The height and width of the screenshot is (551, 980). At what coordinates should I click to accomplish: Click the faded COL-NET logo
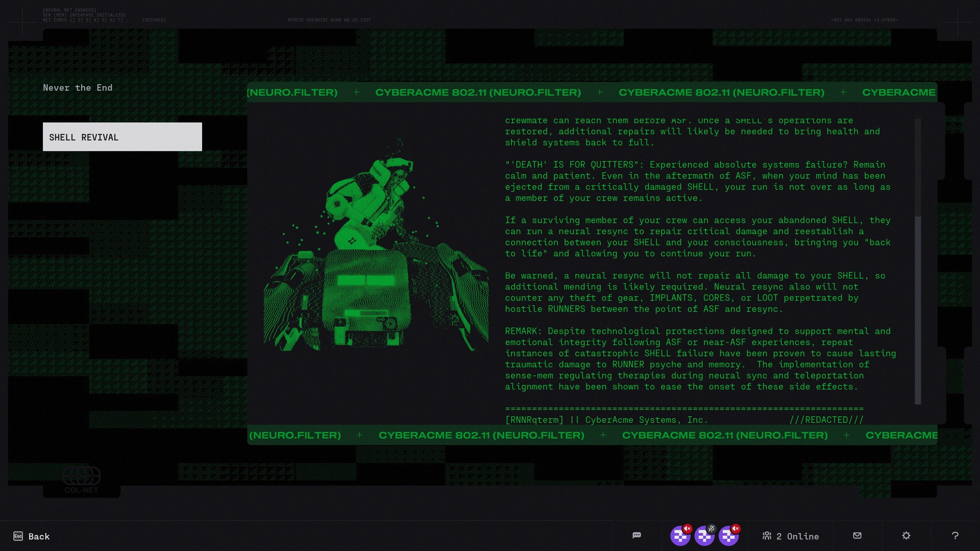81,480
